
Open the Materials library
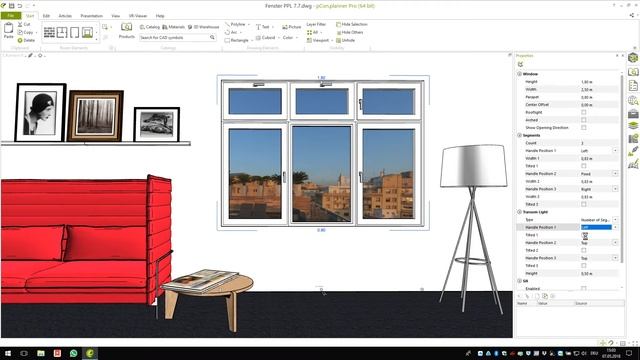pyautogui.click(x=173, y=27)
